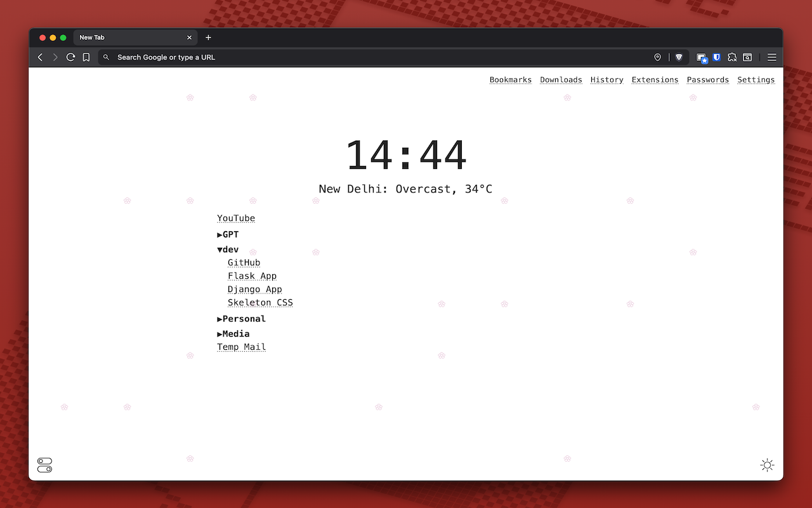Click the location permission icon in address bar
This screenshot has height=508, width=812.
click(x=658, y=57)
